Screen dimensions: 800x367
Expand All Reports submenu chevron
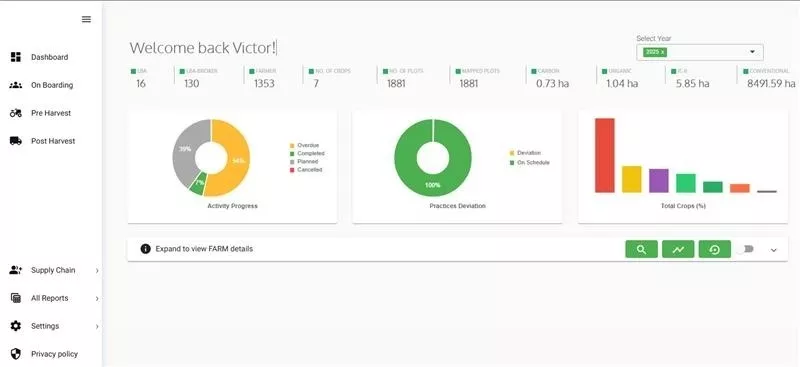(97, 299)
